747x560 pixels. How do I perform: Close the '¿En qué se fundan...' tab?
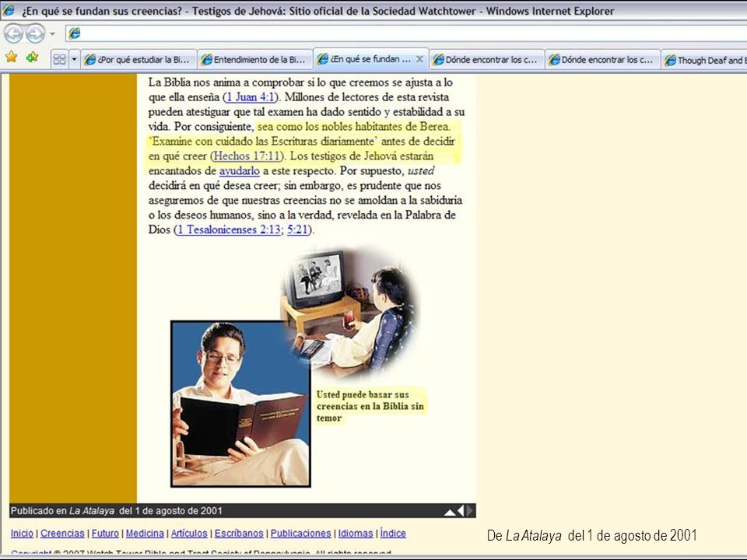tap(419, 59)
